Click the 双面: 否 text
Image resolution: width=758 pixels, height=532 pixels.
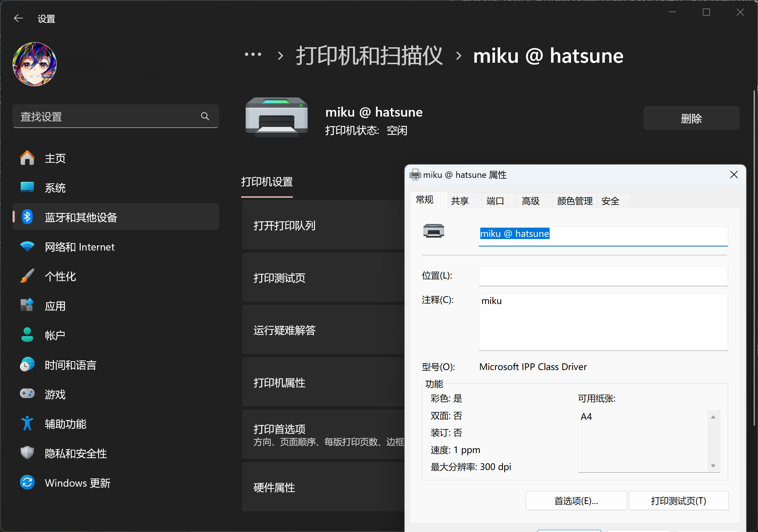click(x=447, y=416)
